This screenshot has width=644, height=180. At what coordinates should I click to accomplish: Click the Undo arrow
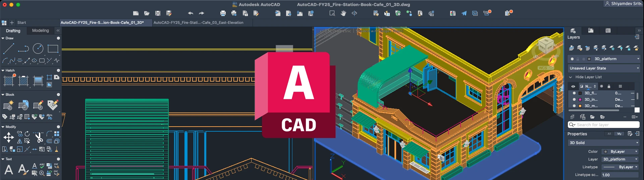pos(191,13)
